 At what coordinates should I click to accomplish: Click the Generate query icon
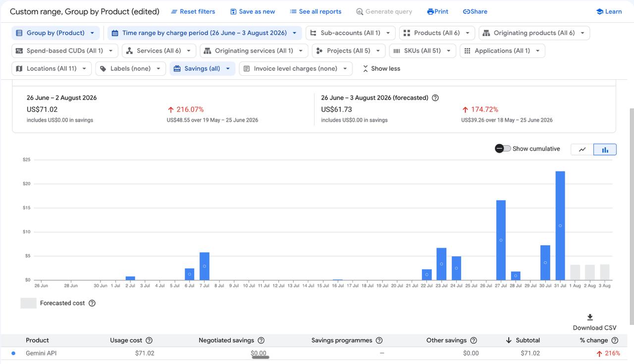tap(360, 11)
